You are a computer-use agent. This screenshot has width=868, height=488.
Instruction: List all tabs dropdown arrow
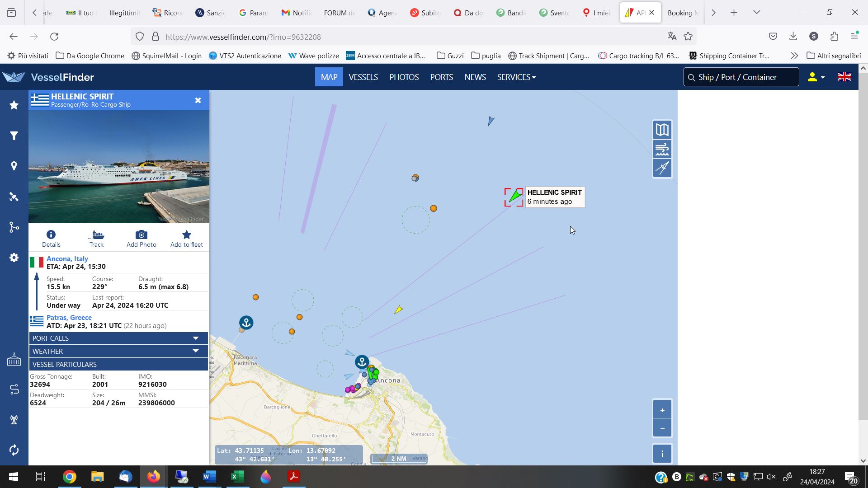click(x=757, y=13)
